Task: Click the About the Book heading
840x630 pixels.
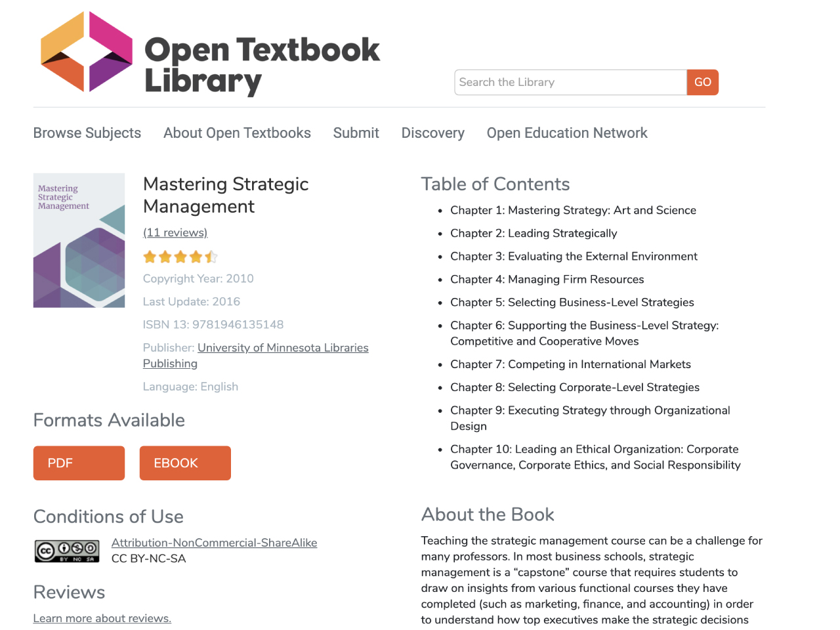Action: (488, 514)
